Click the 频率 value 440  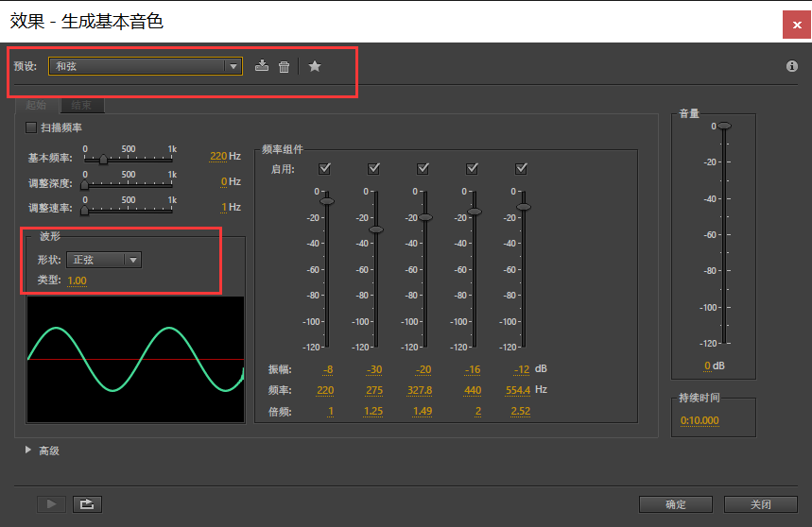tap(473, 390)
